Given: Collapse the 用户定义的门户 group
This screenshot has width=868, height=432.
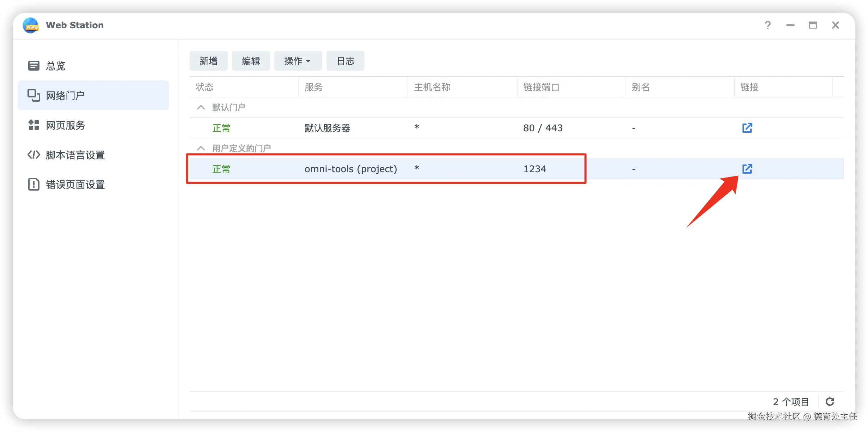Looking at the screenshot, I should tap(201, 148).
